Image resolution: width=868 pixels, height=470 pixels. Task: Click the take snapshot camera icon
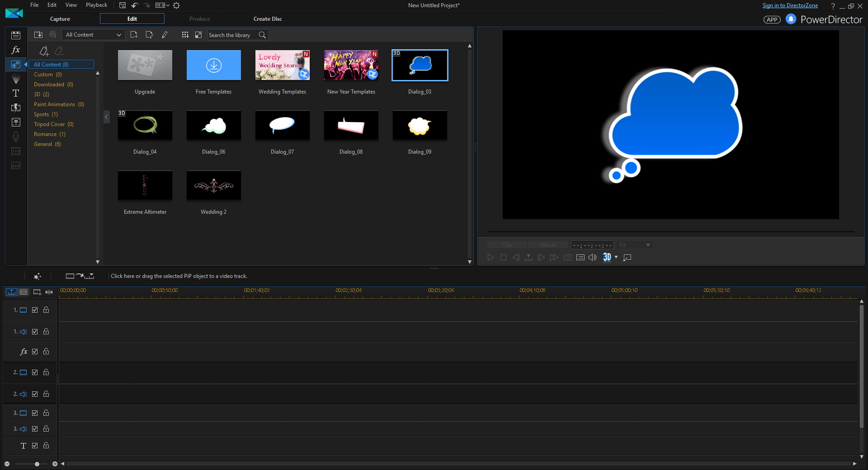[567, 258]
